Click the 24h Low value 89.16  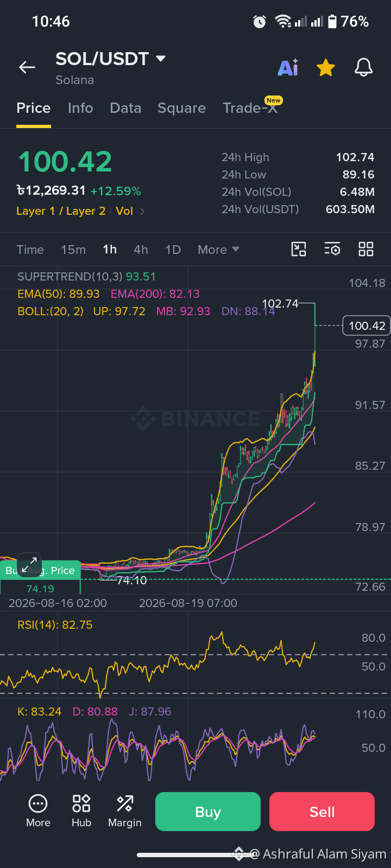point(358,175)
